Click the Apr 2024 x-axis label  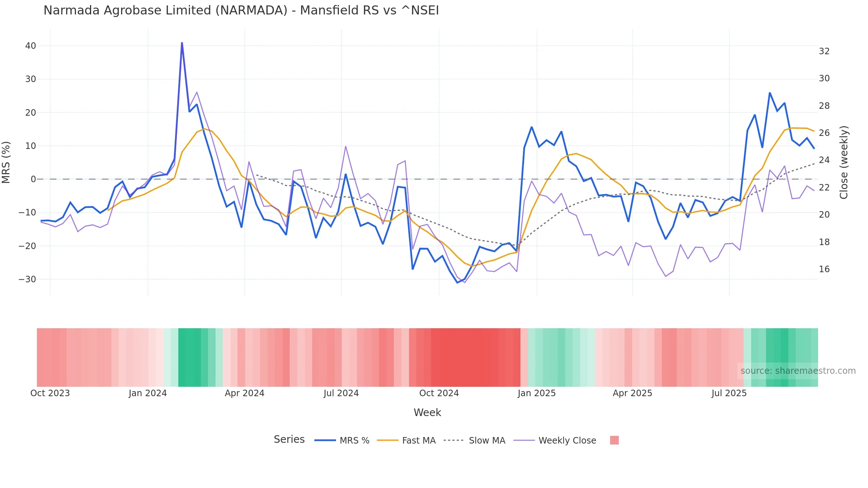coord(244,393)
